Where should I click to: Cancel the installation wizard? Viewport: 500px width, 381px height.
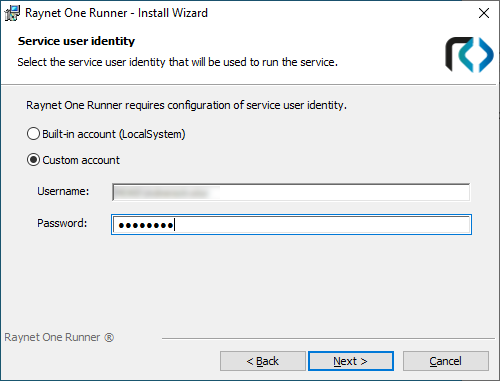(x=446, y=361)
